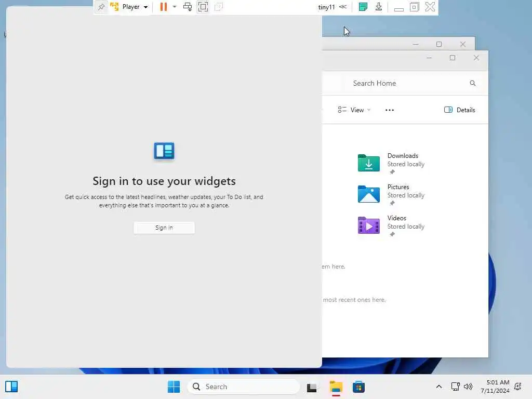The width and height of the screenshot is (532, 399).
Task: Open the Windows Start menu
Action: [174, 387]
